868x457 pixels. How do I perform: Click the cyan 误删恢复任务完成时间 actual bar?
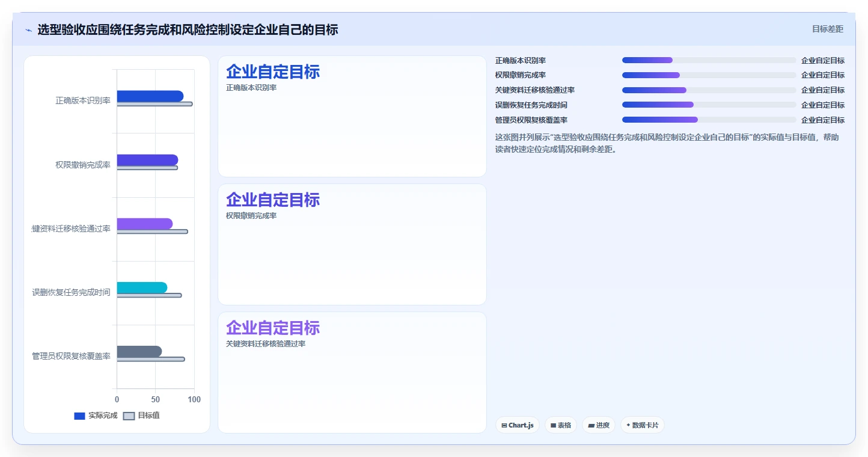click(x=142, y=287)
